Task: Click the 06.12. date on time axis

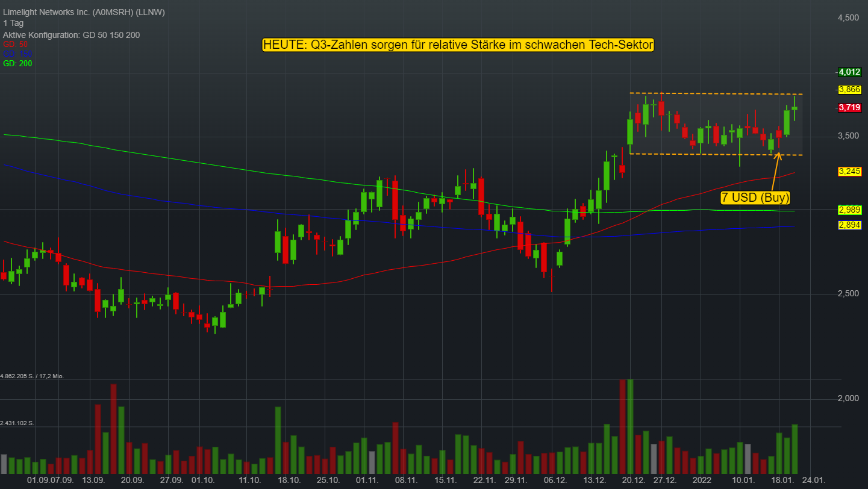Action: click(555, 481)
